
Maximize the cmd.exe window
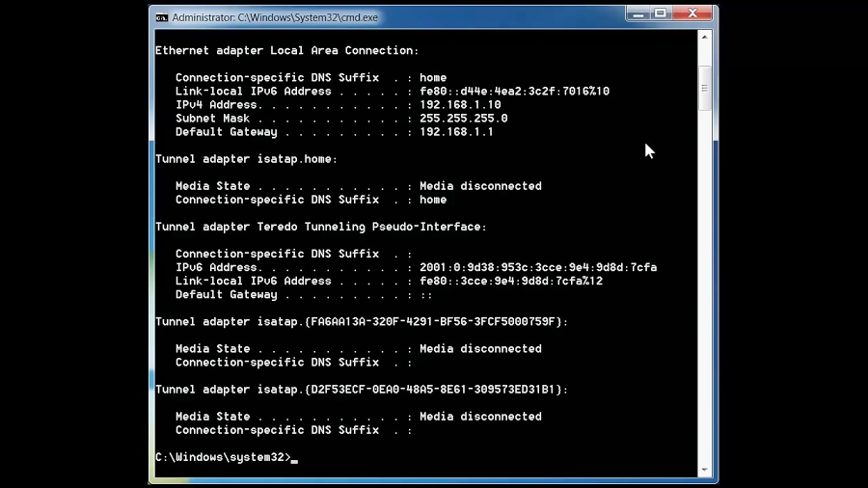[661, 14]
